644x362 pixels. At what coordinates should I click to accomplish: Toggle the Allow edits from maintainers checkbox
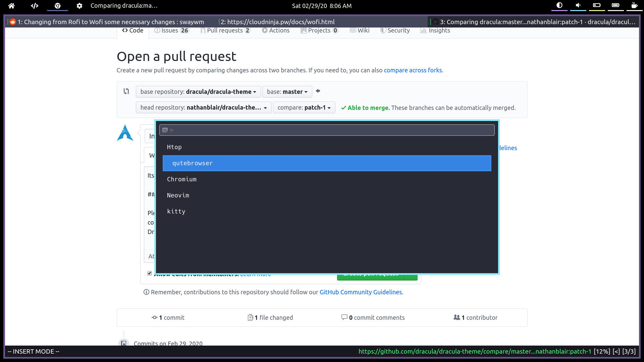pos(149,273)
